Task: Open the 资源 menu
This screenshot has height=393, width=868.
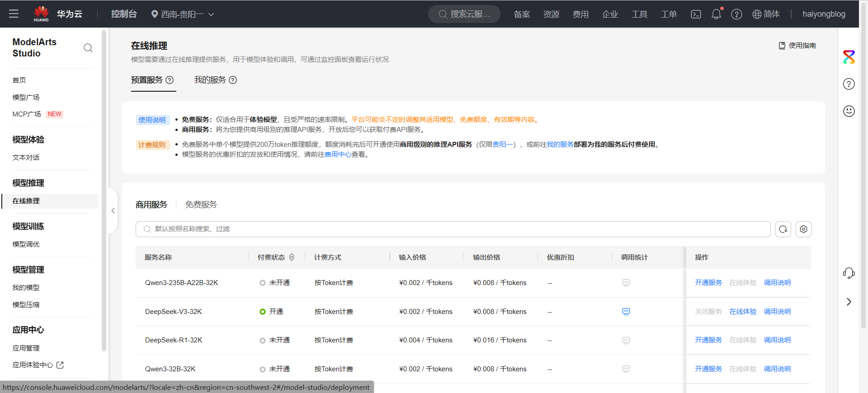Action: pyautogui.click(x=551, y=14)
